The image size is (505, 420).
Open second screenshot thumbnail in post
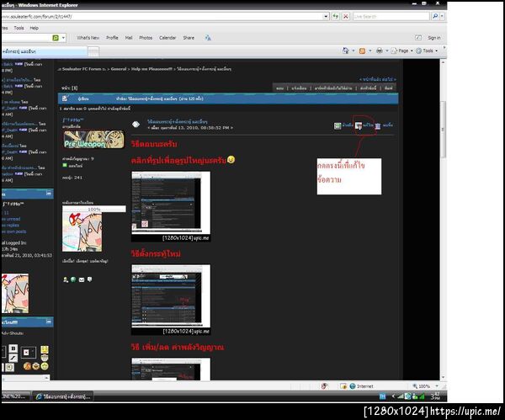pyautogui.click(x=171, y=300)
